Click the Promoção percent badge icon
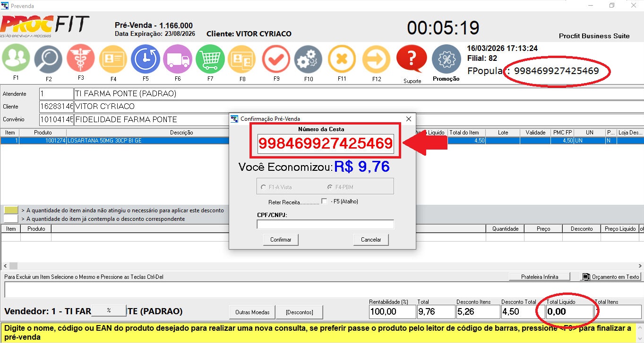644x343 pixels. coord(446,59)
